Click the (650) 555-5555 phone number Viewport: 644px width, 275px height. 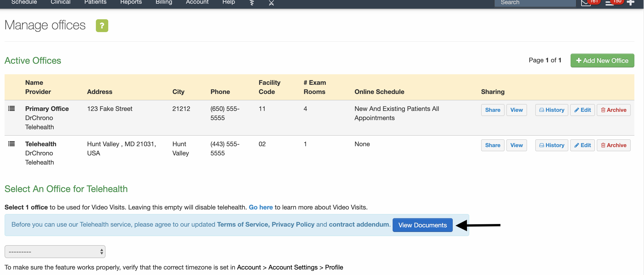pyautogui.click(x=225, y=113)
